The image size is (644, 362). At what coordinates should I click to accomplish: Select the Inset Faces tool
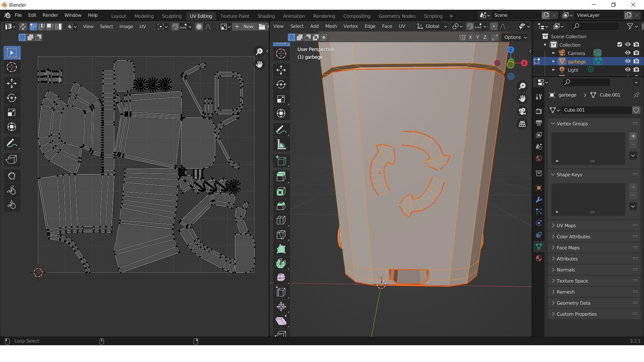click(281, 191)
